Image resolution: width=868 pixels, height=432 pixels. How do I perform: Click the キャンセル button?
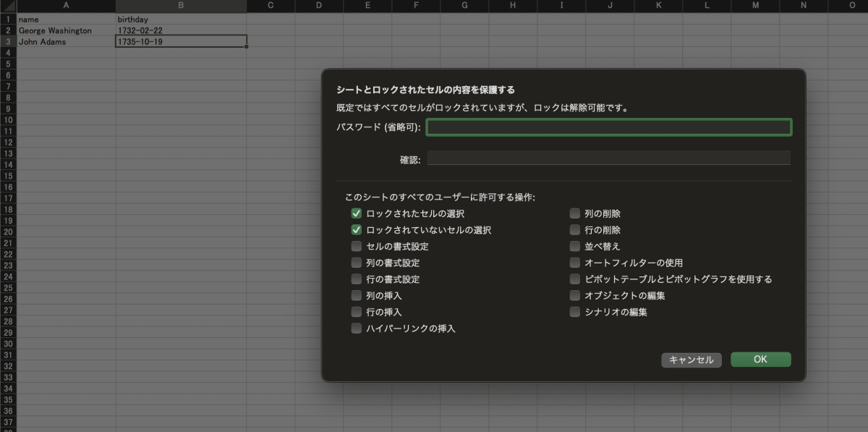coord(692,360)
